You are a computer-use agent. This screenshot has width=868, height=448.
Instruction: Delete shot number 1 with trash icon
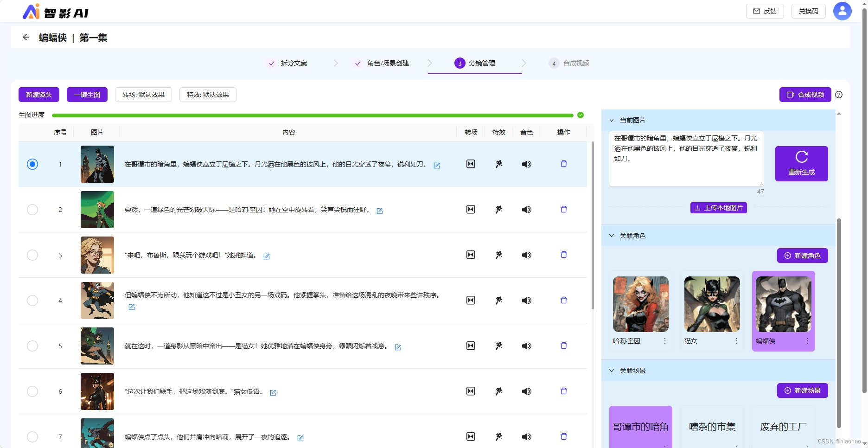[x=564, y=164]
